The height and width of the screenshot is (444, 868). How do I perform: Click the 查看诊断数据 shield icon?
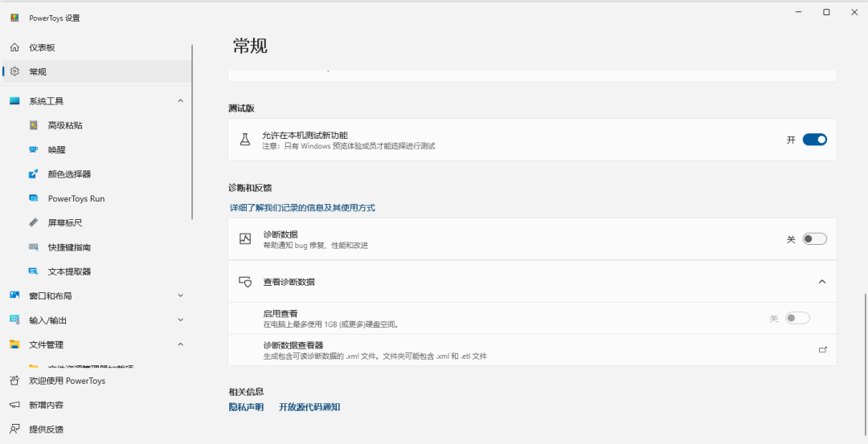click(x=245, y=282)
